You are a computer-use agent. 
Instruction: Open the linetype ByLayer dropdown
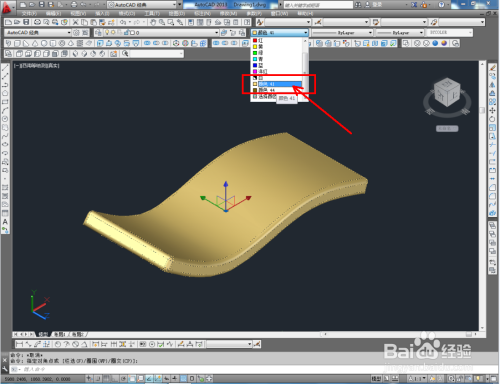(x=342, y=33)
